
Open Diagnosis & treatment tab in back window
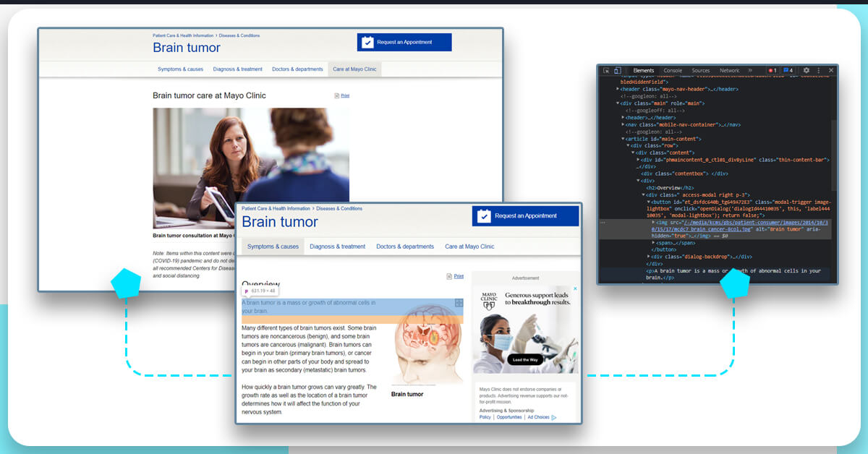tap(238, 69)
